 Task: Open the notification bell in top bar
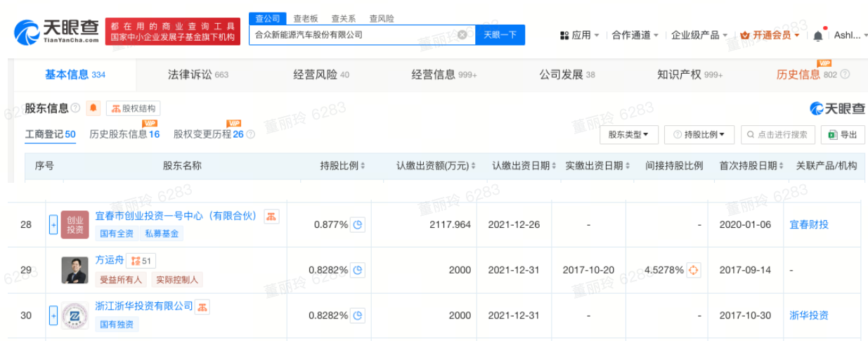[818, 35]
